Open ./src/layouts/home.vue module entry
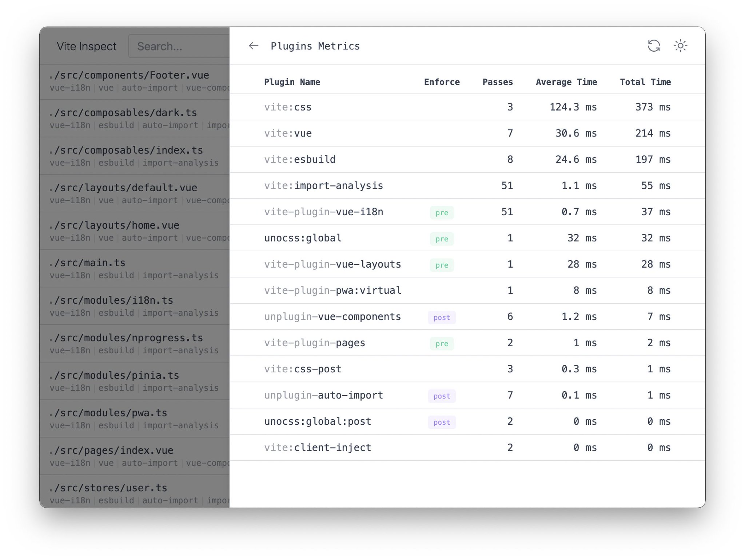The height and width of the screenshot is (560, 745). click(x=135, y=231)
